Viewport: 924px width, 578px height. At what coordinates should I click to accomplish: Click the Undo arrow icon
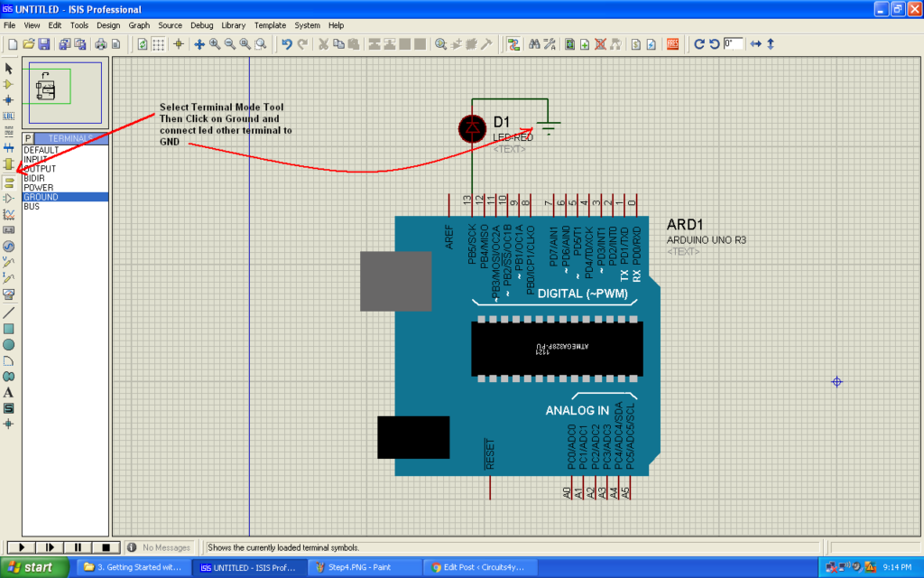(287, 44)
